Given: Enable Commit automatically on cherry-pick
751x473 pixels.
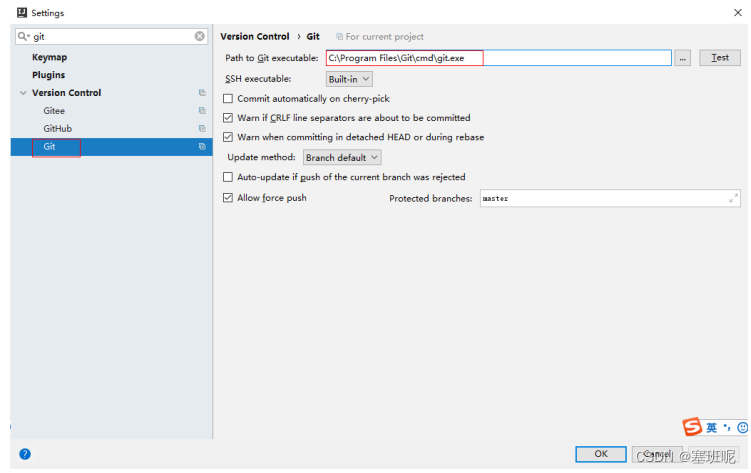Looking at the screenshot, I should click(228, 99).
